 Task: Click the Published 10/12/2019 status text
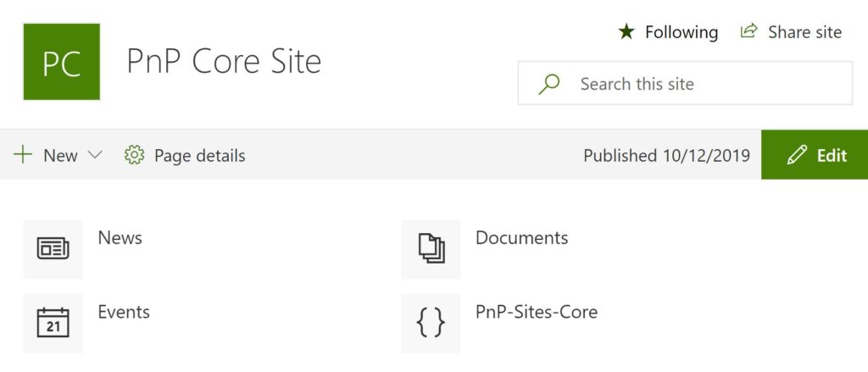coord(666,156)
